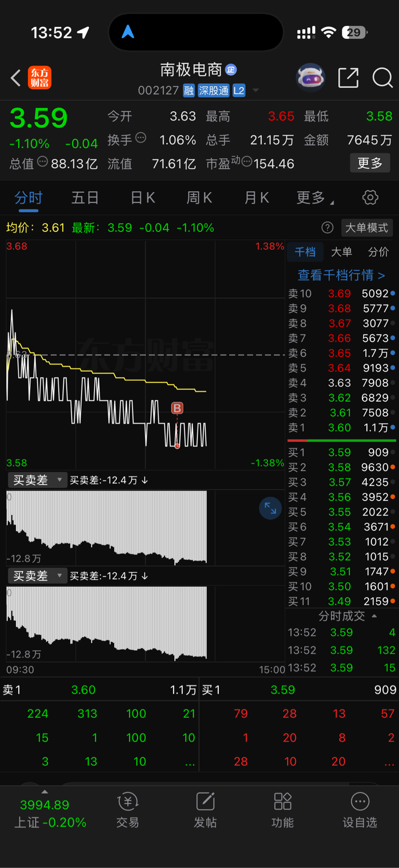This screenshot has width=399, height=868.
Task: Tap the back arrow icon
Action: pyautogui.click(x=16, y=78)
